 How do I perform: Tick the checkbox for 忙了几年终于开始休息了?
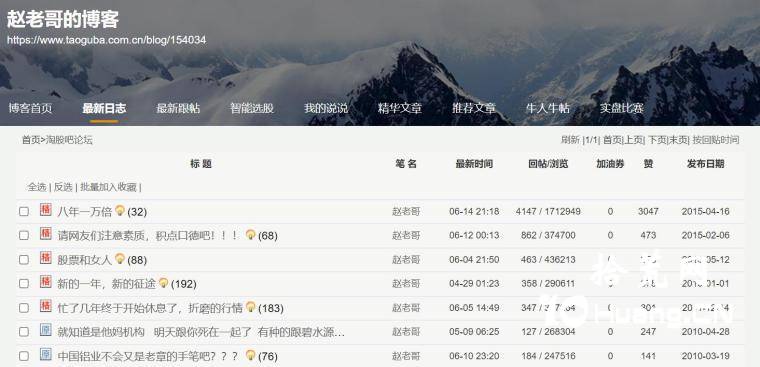tap(24, 308)
